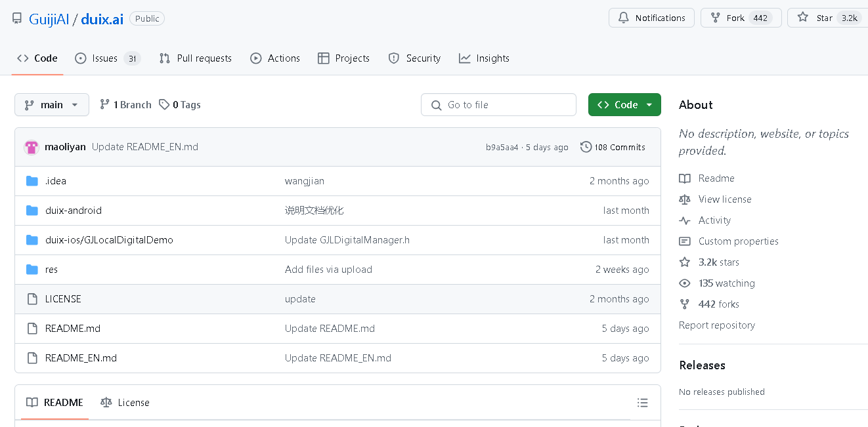Open the Releases heading link
The width and height of the screenshot is (868, 427).
[702, 365]
